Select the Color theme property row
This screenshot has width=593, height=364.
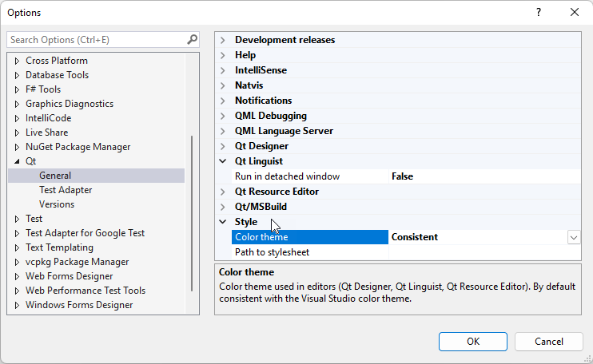310,237
